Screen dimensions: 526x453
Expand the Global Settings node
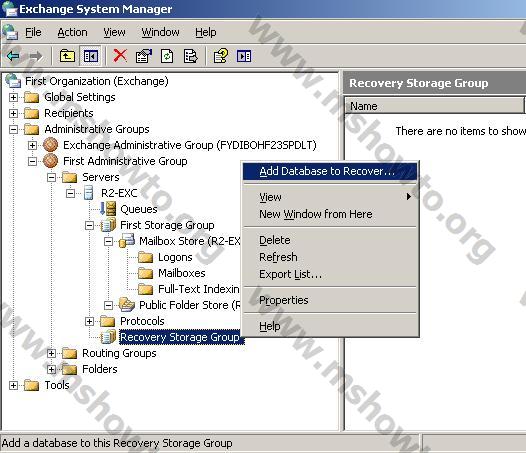tap(13, 97)
